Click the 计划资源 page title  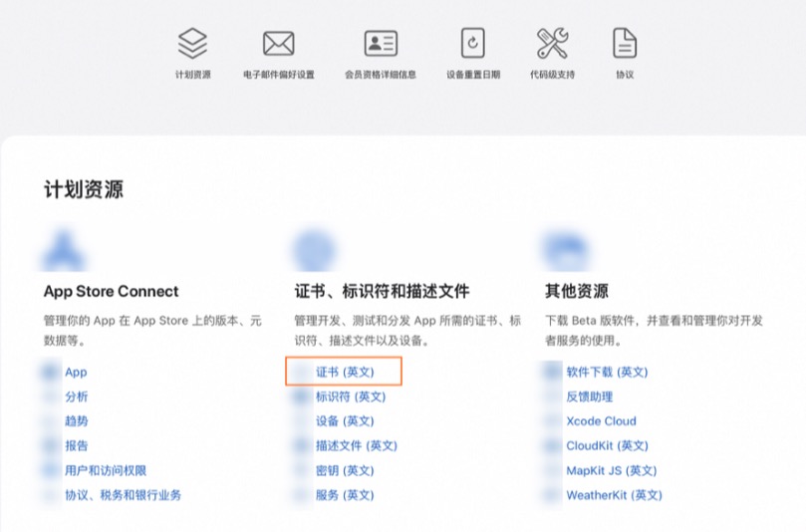pyautogui.click(x=84, y=189)
